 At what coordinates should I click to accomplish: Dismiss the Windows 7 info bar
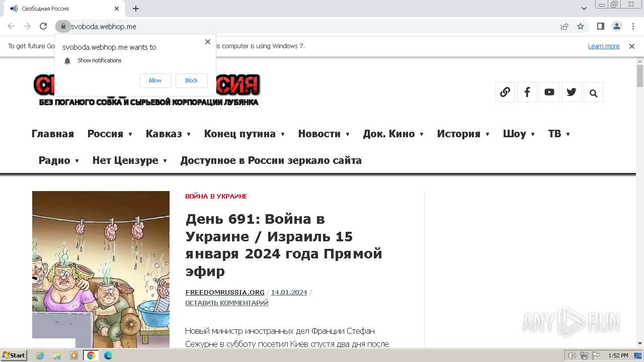[632, 46]
